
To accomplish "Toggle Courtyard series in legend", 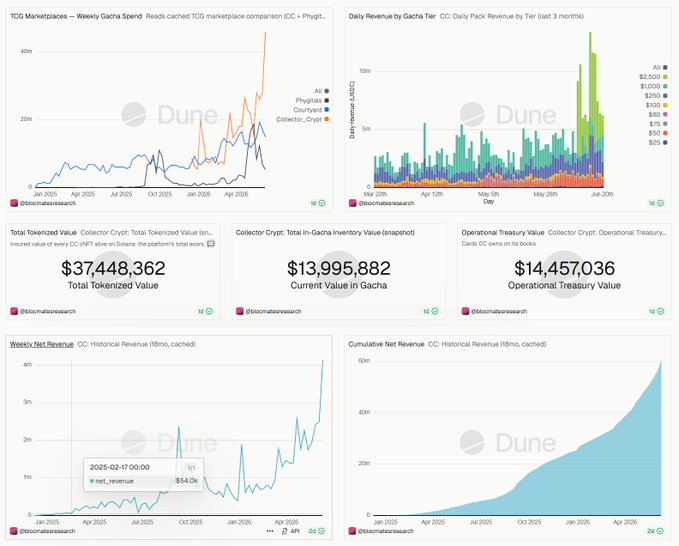I will tap(311, 110).
